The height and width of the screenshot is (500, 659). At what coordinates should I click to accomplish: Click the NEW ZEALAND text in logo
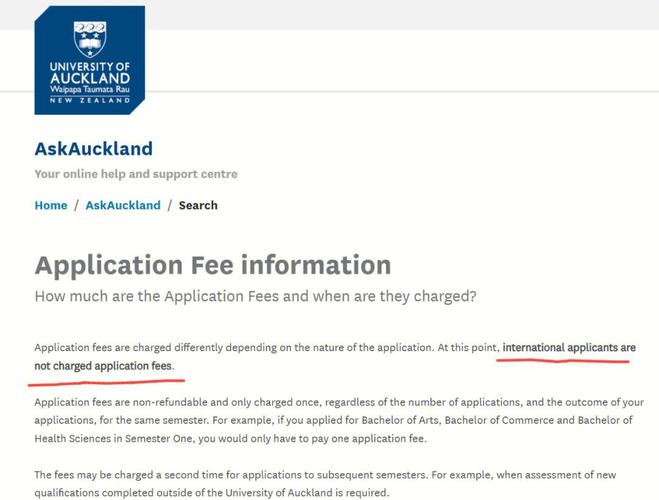click(x=90, y=100)
